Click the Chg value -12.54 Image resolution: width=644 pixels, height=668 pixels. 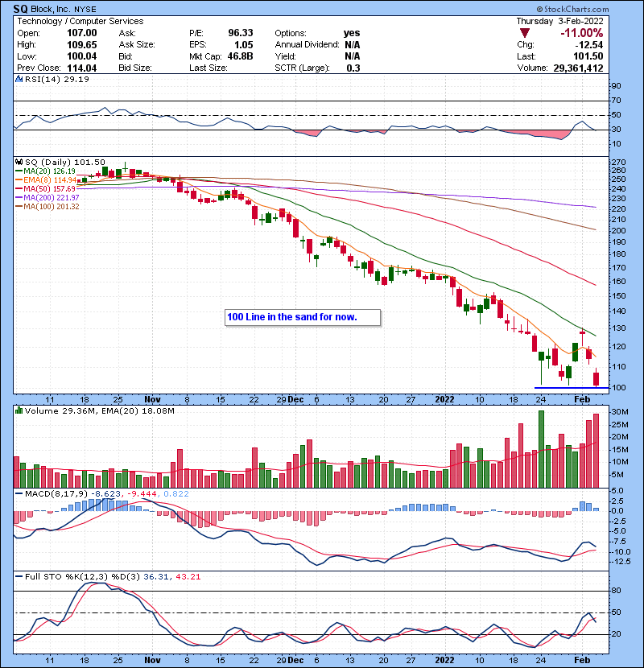coord(588,45)
